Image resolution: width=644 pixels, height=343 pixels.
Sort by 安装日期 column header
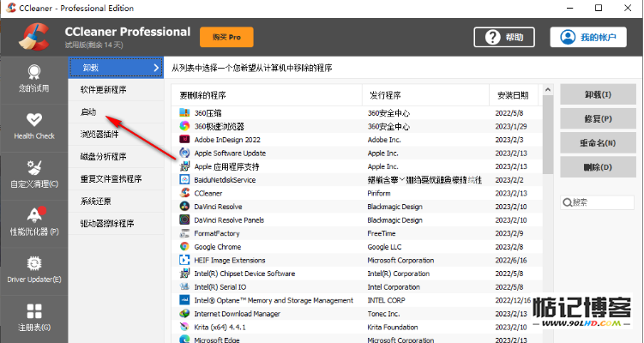pyautogui.click(x=514, y=95)
